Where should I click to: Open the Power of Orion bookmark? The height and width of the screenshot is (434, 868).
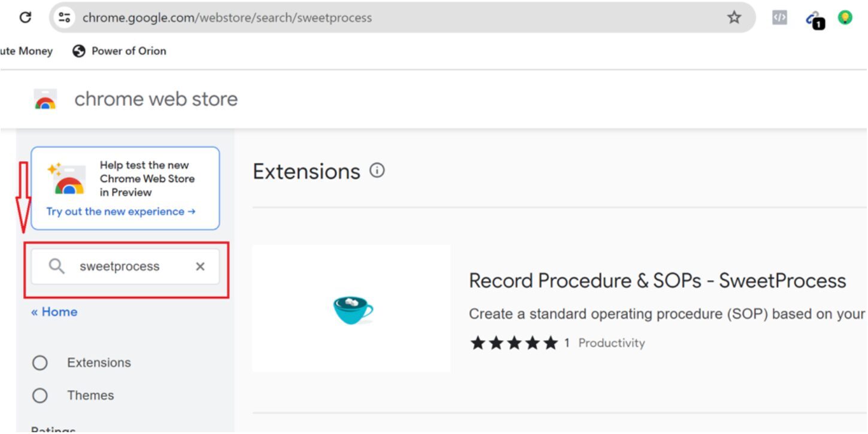(119, 51)
